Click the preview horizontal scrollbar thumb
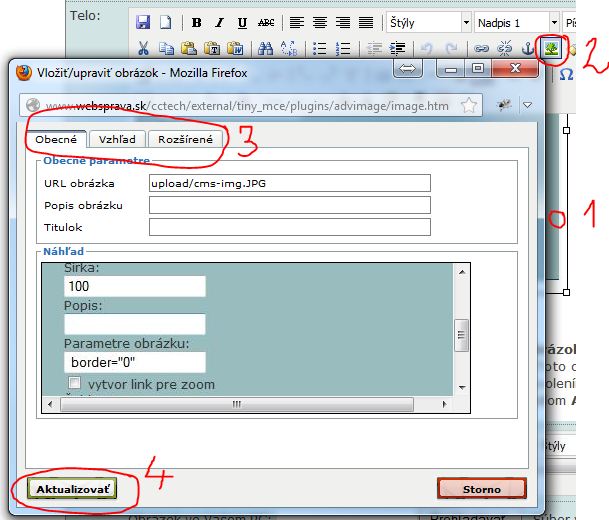This screenshot has height=520, width=609. [x=237, y=404]
